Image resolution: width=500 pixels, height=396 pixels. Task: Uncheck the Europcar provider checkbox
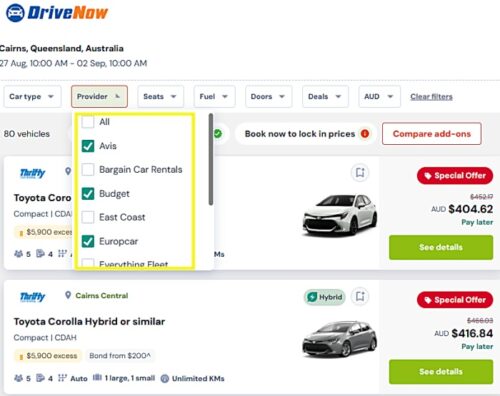88,241
